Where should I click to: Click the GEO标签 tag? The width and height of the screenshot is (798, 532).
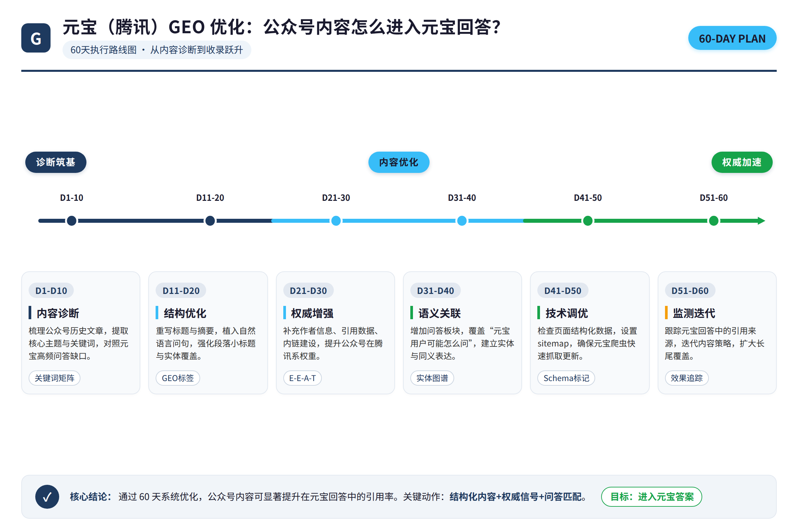pos(178,378)
